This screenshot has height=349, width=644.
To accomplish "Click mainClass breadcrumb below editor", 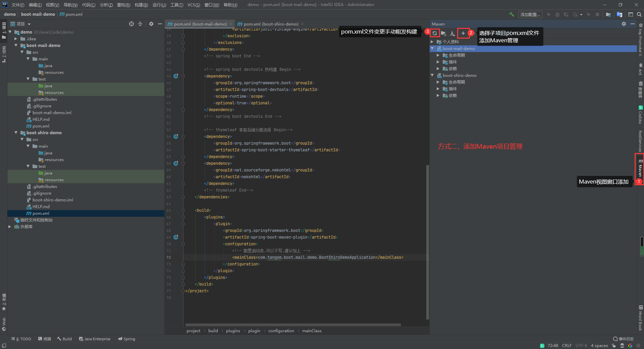I will [312, 331].
